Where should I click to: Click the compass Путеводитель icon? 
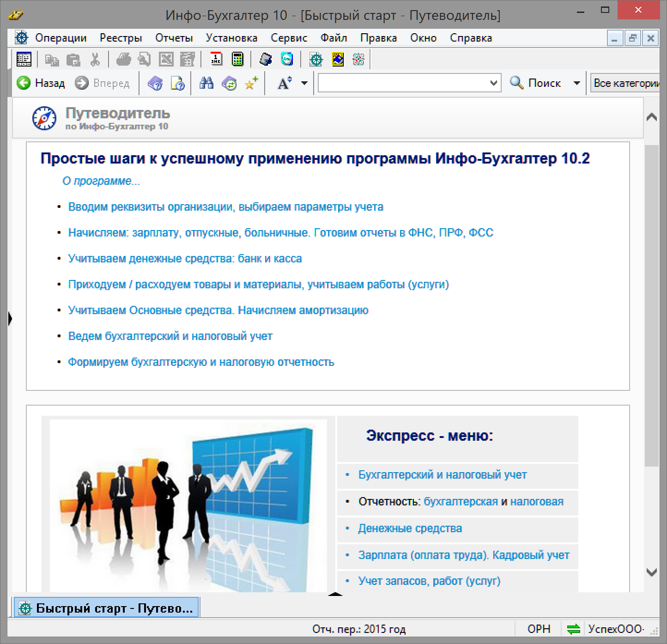click(x=44, y=118)
